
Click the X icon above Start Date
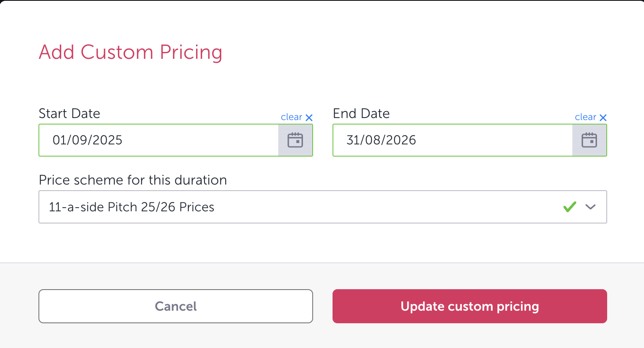pyautogui.click(x=309, y=118)
